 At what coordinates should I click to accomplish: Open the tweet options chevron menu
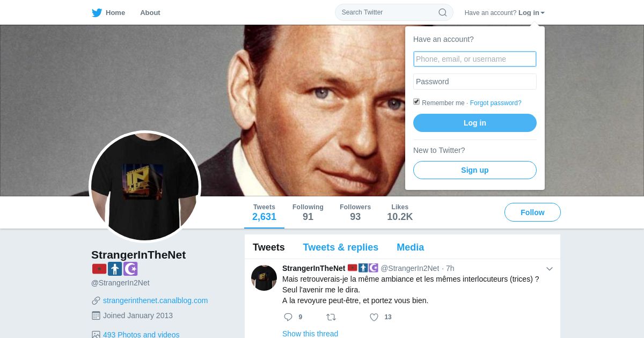coord(550,269)
